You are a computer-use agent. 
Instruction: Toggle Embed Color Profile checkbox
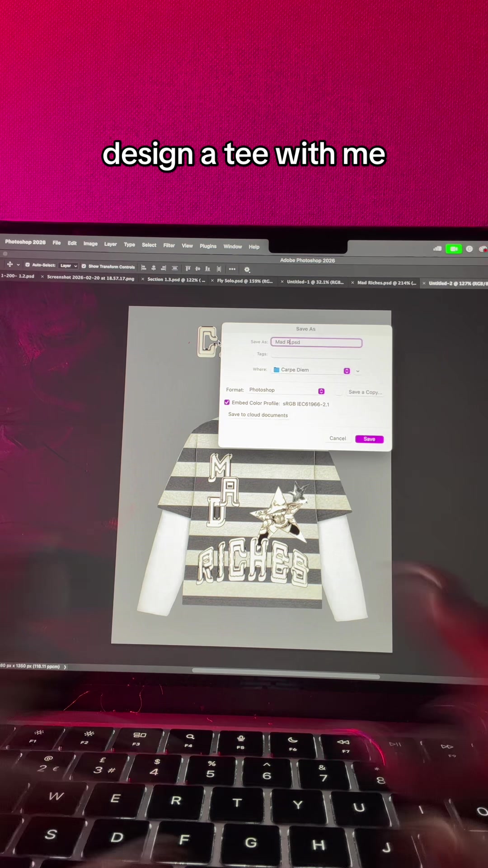point(227,402)
